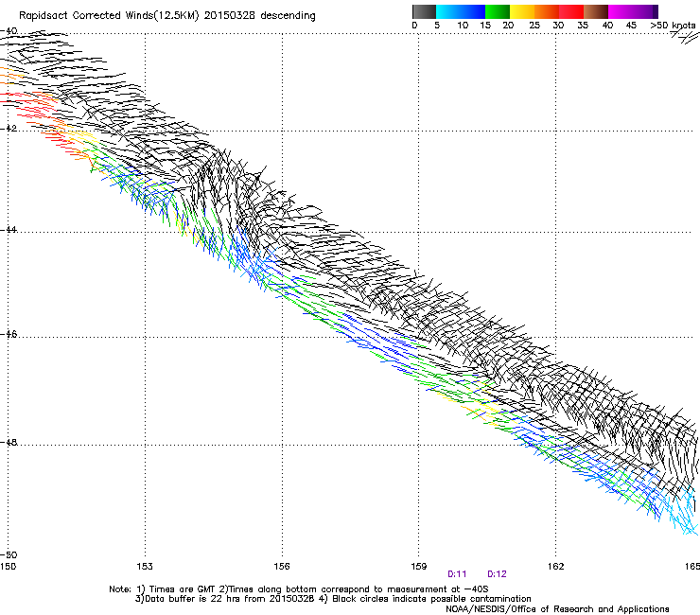The image size is (700, 615).
Task: Click the '-44' latitude axis label
Action: (9, 230)
